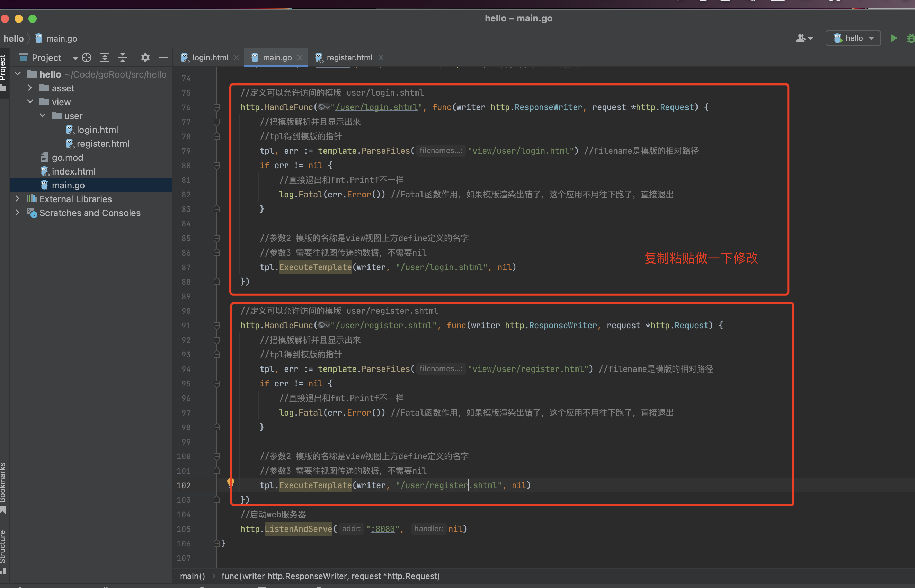Open Project panel settings gear
The height and width of the screenshot is (588, 915).
click(x=145, y=57)
